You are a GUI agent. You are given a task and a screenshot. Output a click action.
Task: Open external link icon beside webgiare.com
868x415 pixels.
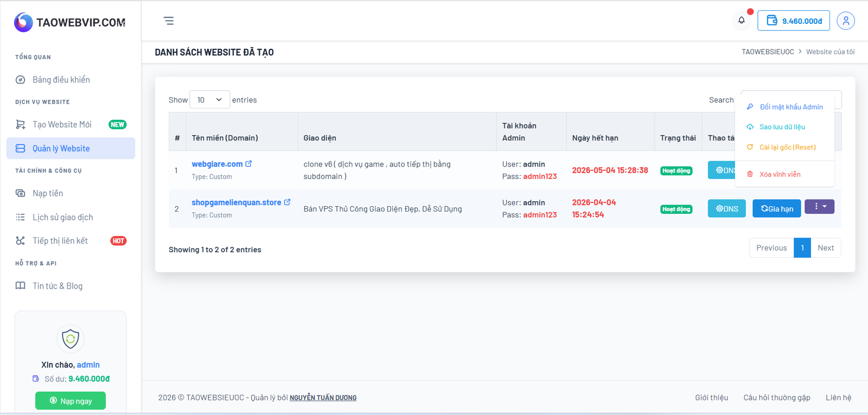click(248, 164)
